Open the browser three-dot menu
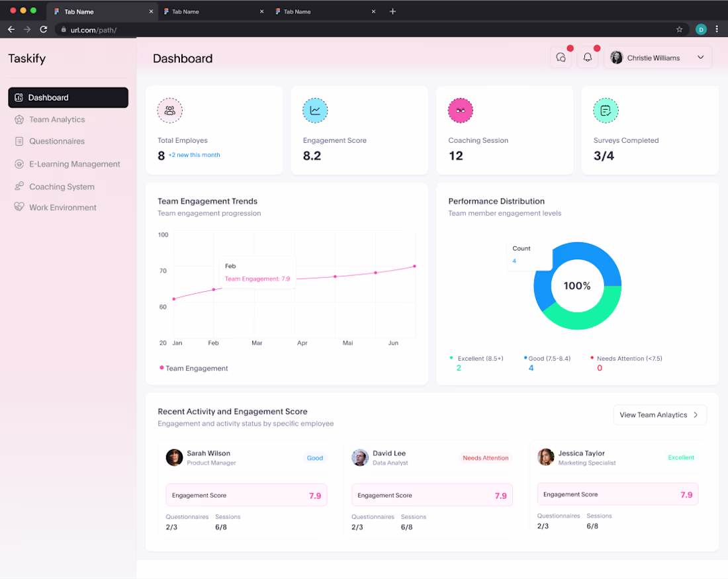The width and height of the screenshot is (728, 579). pos(717,29)
